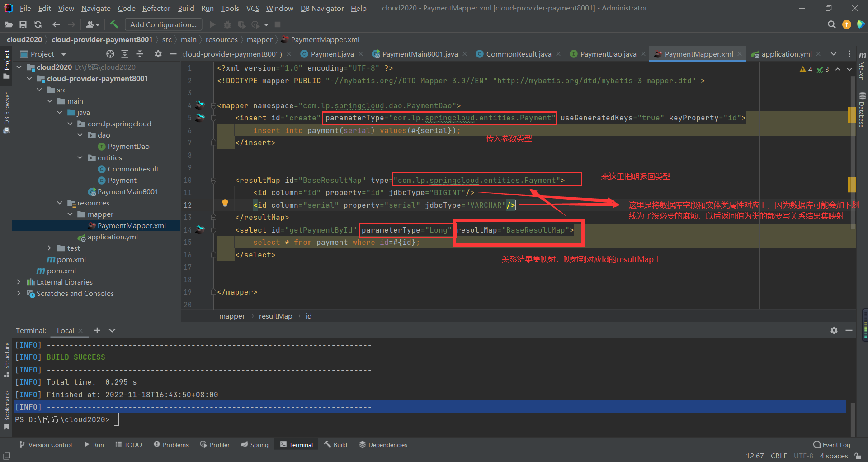Expand External Libraries node
This screenshot has height=462, width=868.
pos(19,282)
